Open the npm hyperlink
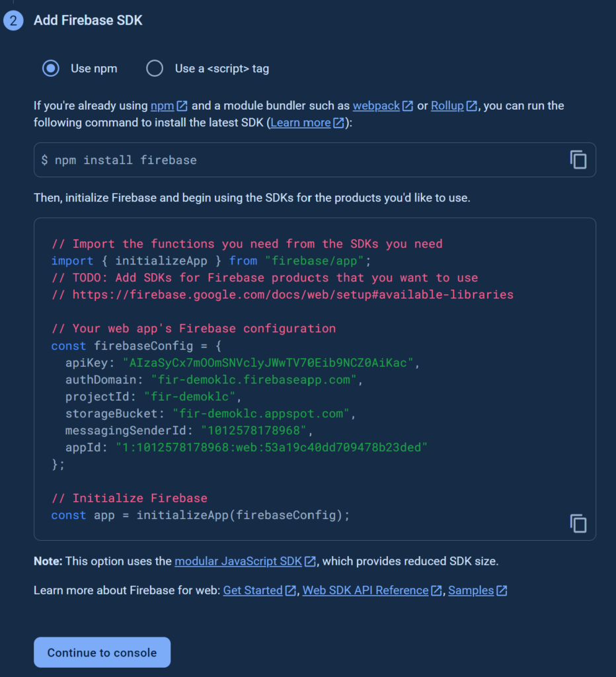This screenshot has height=677, width=616. tap(163, 106)
